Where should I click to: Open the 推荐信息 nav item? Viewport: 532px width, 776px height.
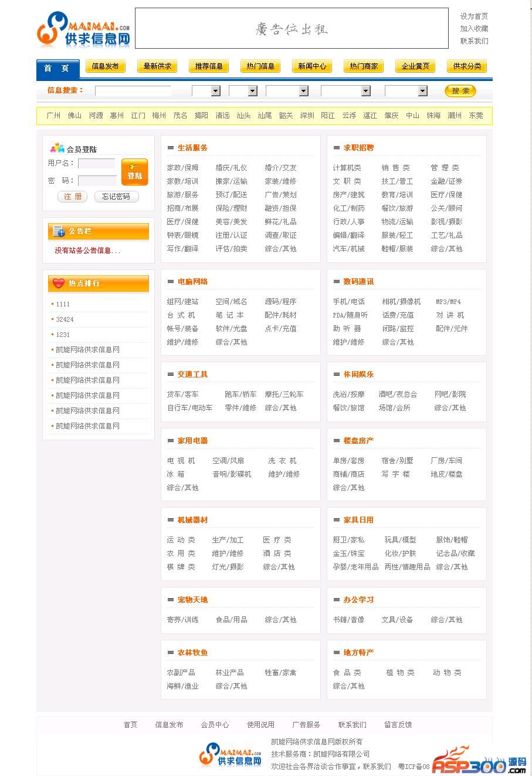pyautogui.click(x=209, y=66)
